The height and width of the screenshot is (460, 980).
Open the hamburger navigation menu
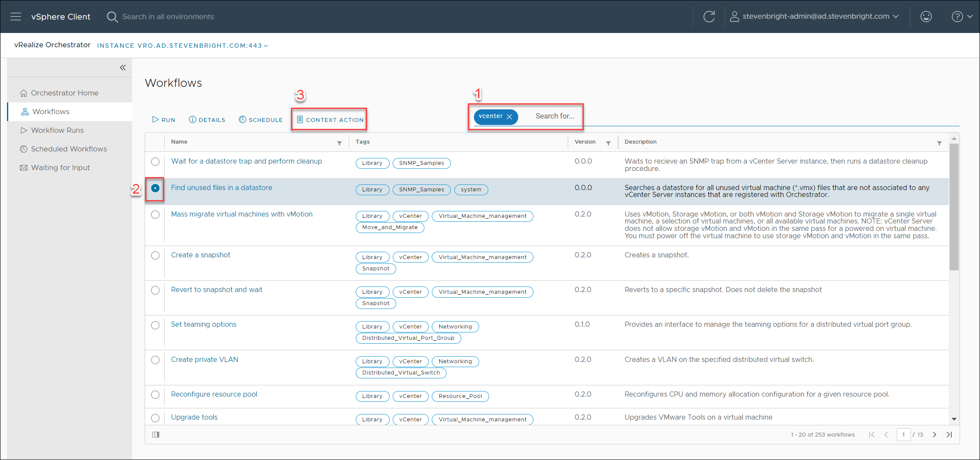16,16
